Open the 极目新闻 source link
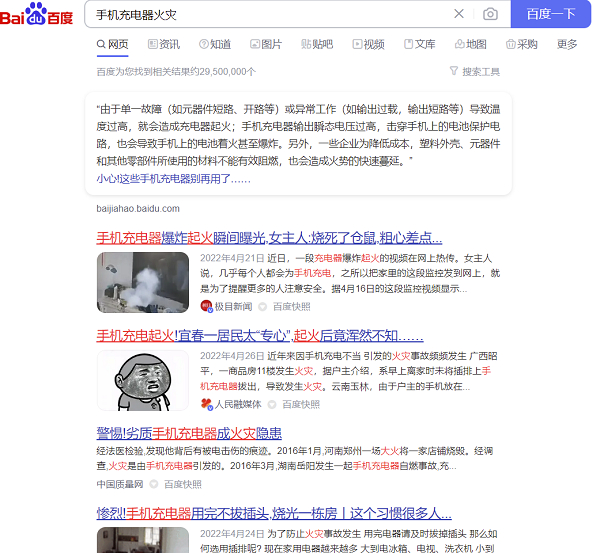 233,307
